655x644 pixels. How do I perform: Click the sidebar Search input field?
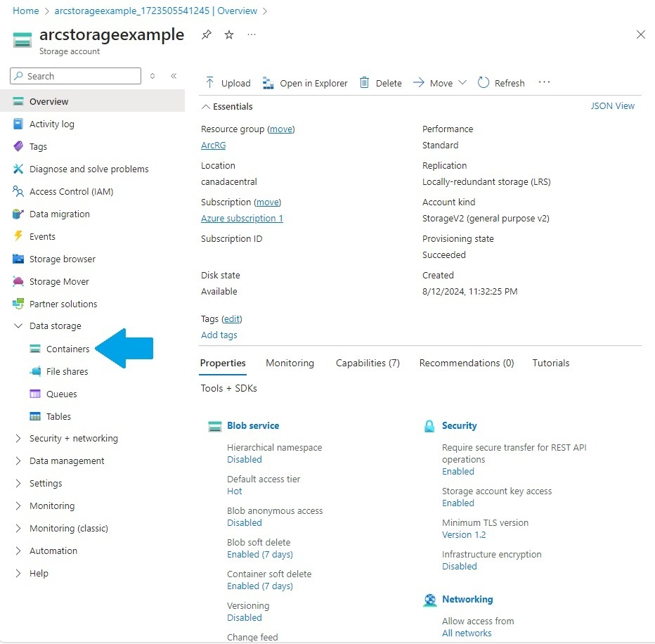point(76,76)
